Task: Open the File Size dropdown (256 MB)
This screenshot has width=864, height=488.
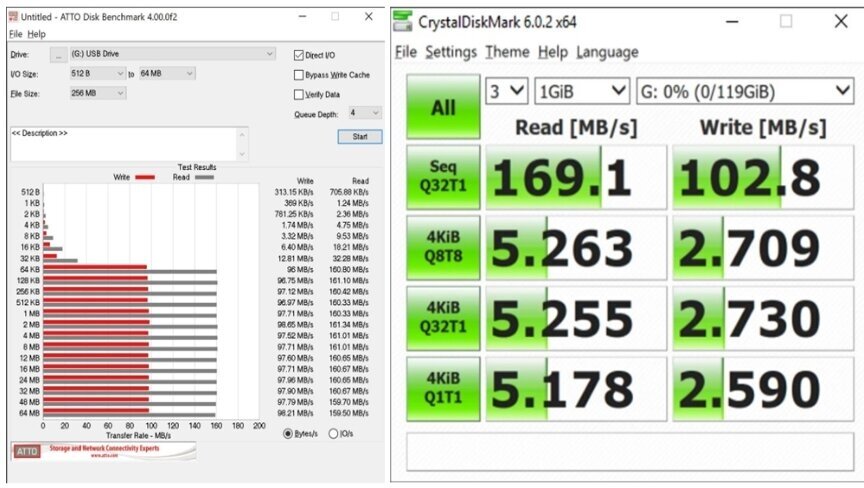Action: [98, 94]
